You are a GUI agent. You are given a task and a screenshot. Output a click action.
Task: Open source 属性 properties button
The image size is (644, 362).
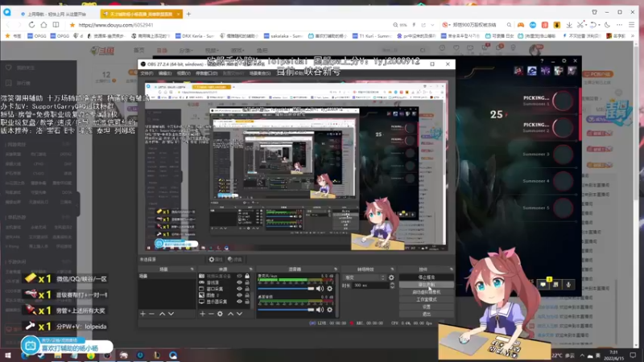point(216,259)
